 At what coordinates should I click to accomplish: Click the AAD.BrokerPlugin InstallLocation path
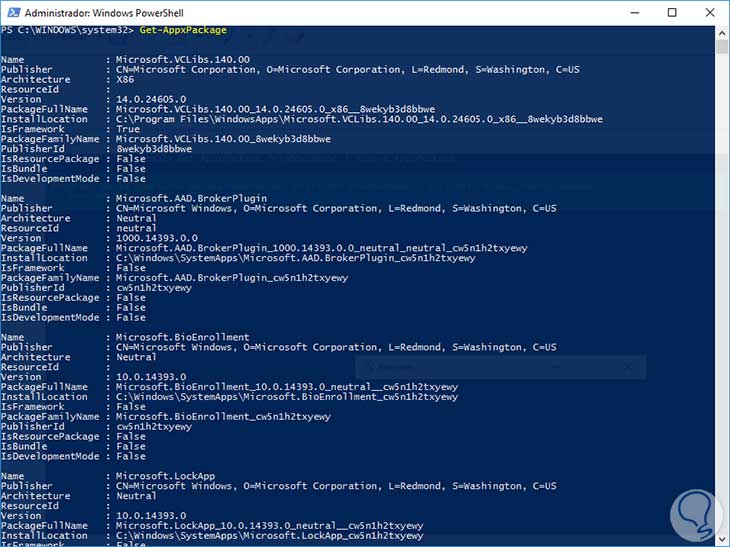point(296,258)
